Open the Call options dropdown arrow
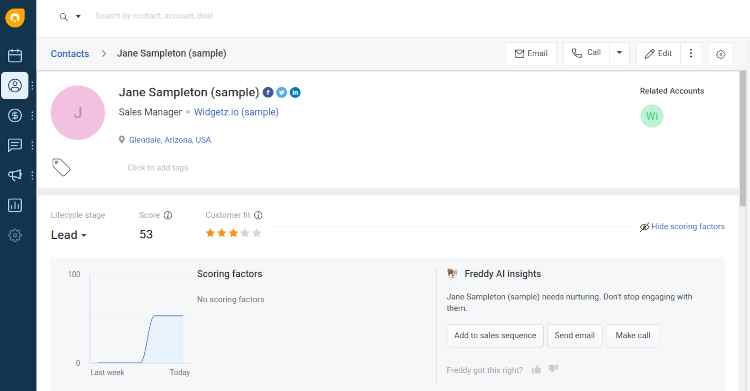The width and height of the screenshot is (750, 391). [619, 53]
